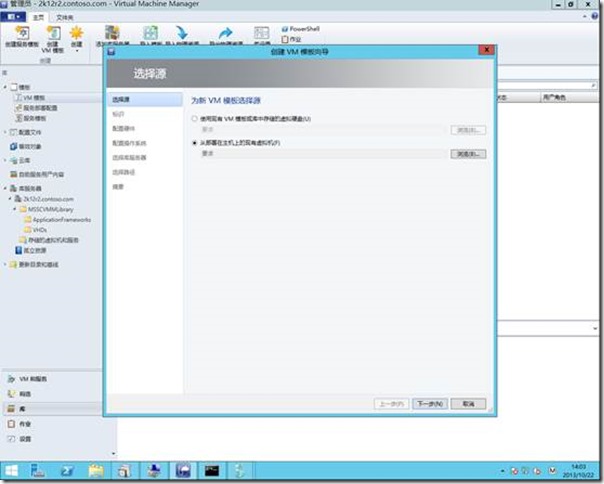Select self-service user content tree item
The image size is (604, 484).
tap(37, 175)
